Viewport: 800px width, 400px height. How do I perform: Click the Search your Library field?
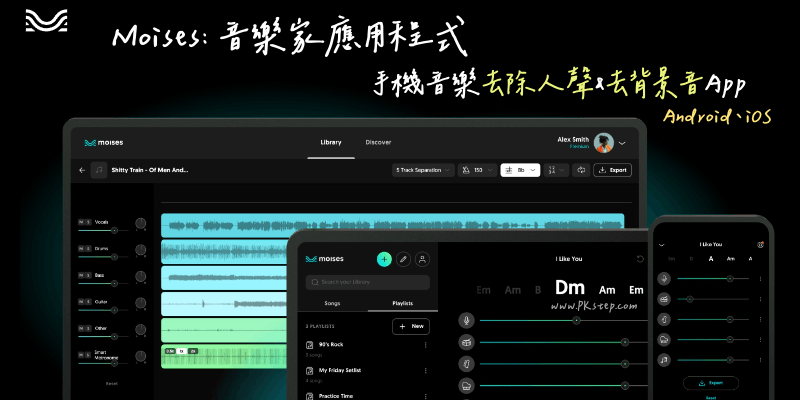point(367,282)
